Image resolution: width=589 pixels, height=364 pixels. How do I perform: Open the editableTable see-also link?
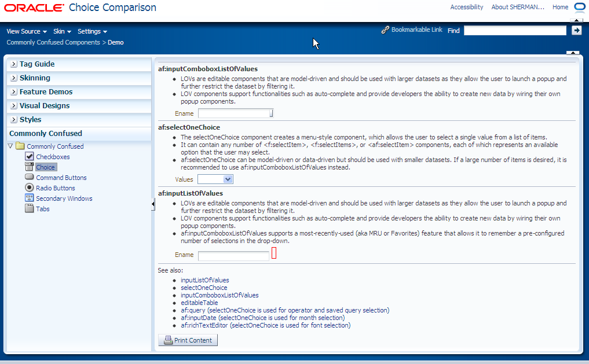click(199, 303)
